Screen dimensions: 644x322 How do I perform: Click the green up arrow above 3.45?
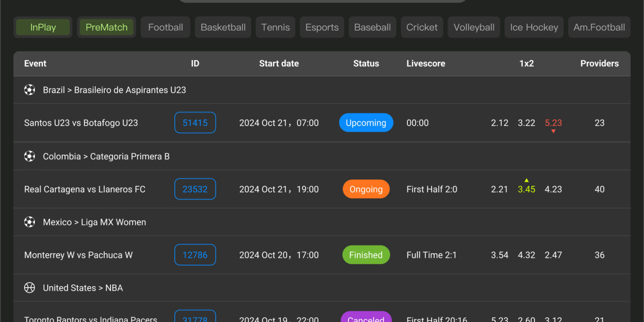pyautogui.click(x=526, y=180)
